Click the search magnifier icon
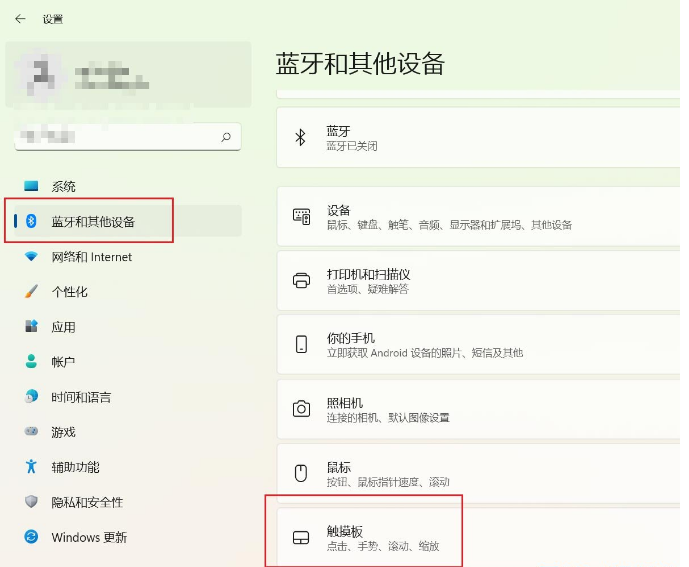The height and width of the screenshot is (567, 689). pyautogui.click(x=226, y=136)
